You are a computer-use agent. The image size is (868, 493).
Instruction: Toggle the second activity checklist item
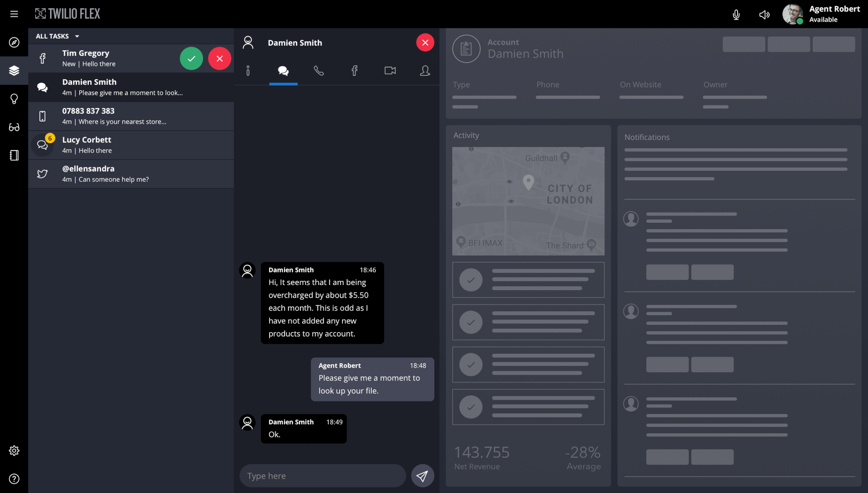click(471, 322)
